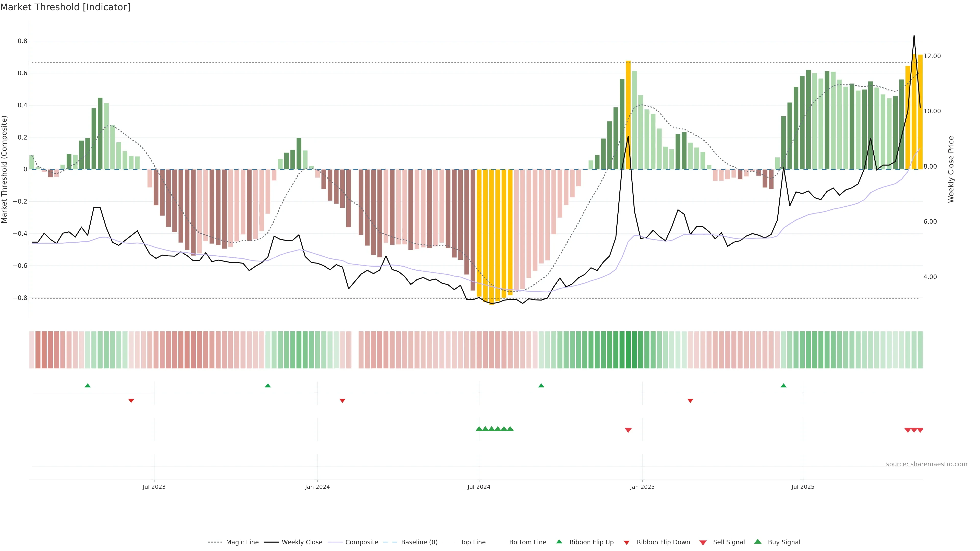Click Ribbon Flip Down legend marker
Viewport: 980px width, 551px height.
626,543
